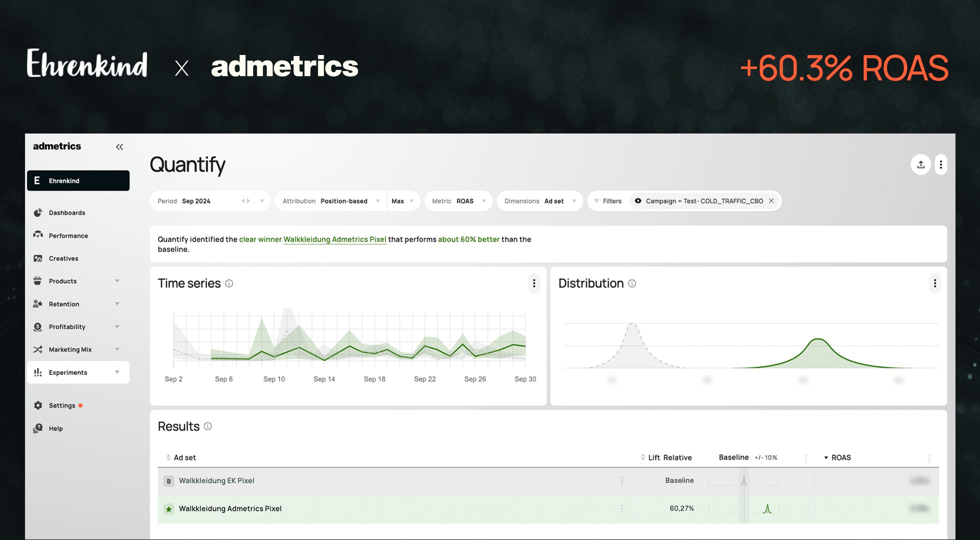
Task: Show Distribution info tooltip icon
Action: click(632, 283)
